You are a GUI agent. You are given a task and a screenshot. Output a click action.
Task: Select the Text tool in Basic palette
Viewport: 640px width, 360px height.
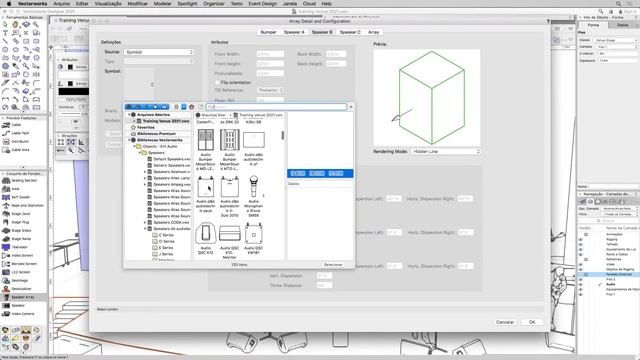pyautogui.click(x=5, y=33)
